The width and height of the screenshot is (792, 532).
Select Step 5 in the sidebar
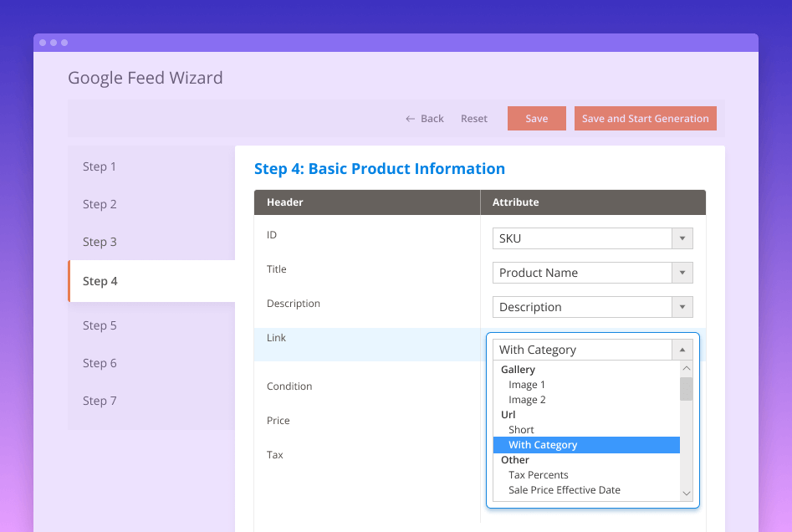point(99,325)
